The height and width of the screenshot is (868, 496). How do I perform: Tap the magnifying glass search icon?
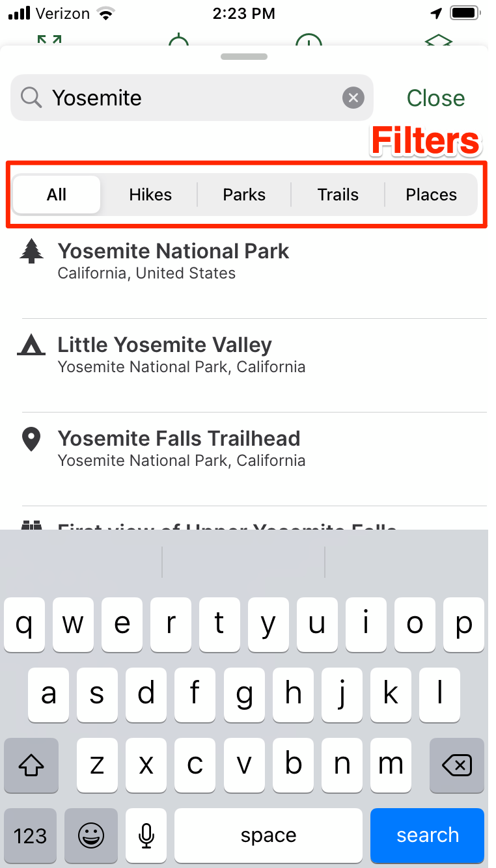click(x=31, y=98)
